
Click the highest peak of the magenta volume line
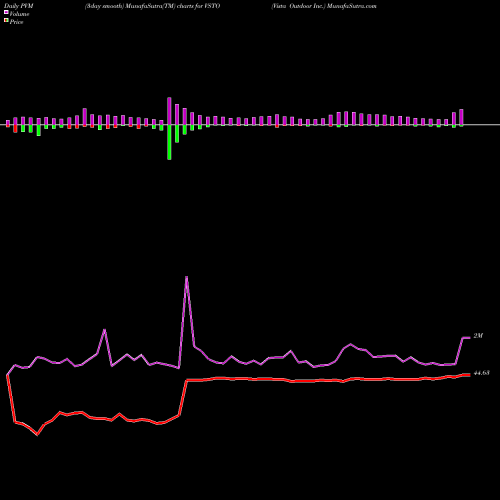point(186,277)
